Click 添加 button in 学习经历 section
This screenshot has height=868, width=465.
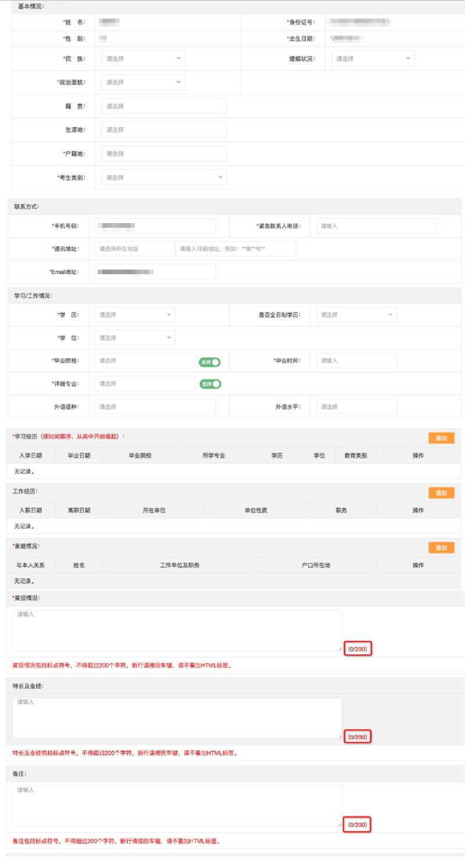tap(441, 439)
